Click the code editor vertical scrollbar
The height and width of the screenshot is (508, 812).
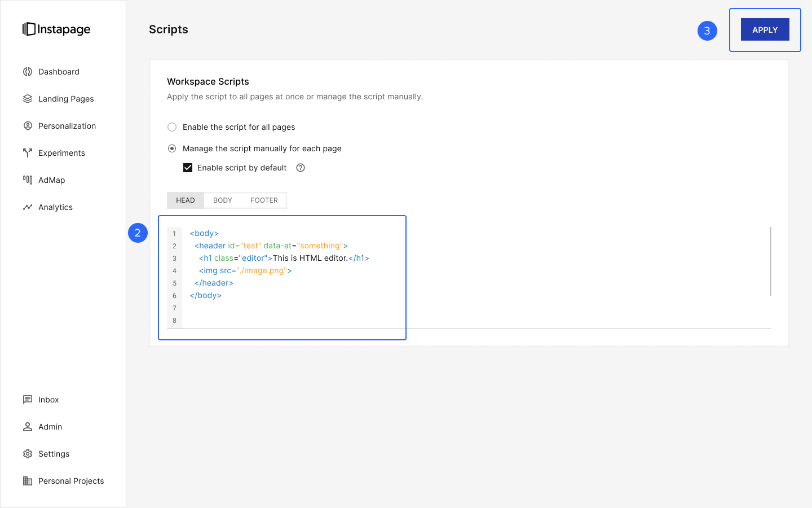tap(770, 261)
